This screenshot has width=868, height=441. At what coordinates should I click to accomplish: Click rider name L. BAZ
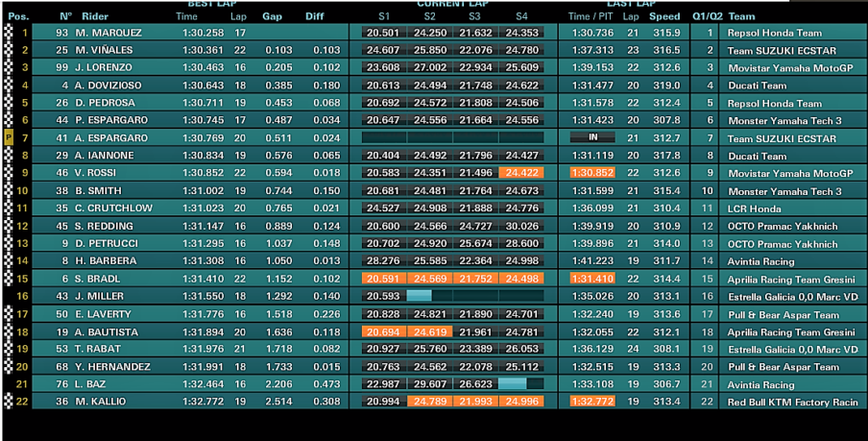click(x=90, y=384)
